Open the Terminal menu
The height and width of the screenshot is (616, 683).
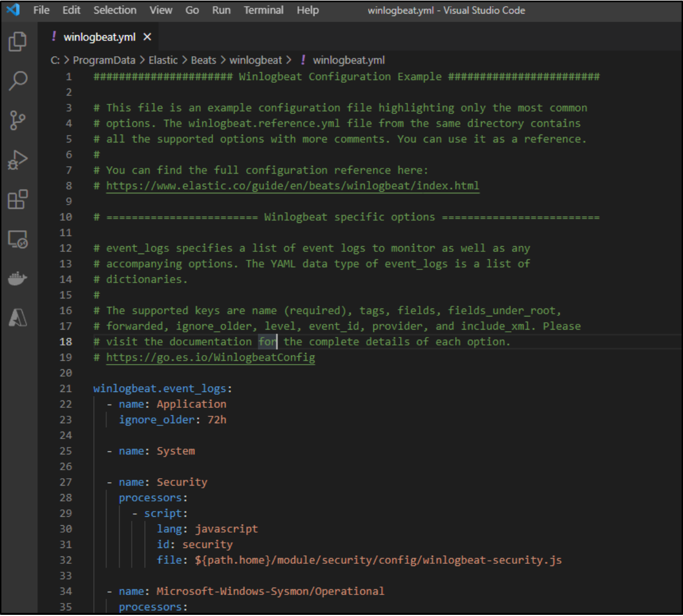[x=264, y=10]
